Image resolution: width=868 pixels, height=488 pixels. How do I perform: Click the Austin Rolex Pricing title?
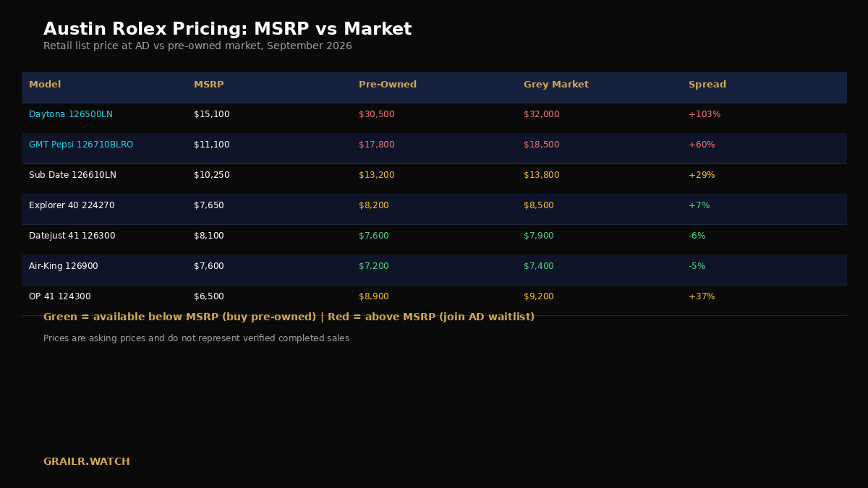point(228,30)
